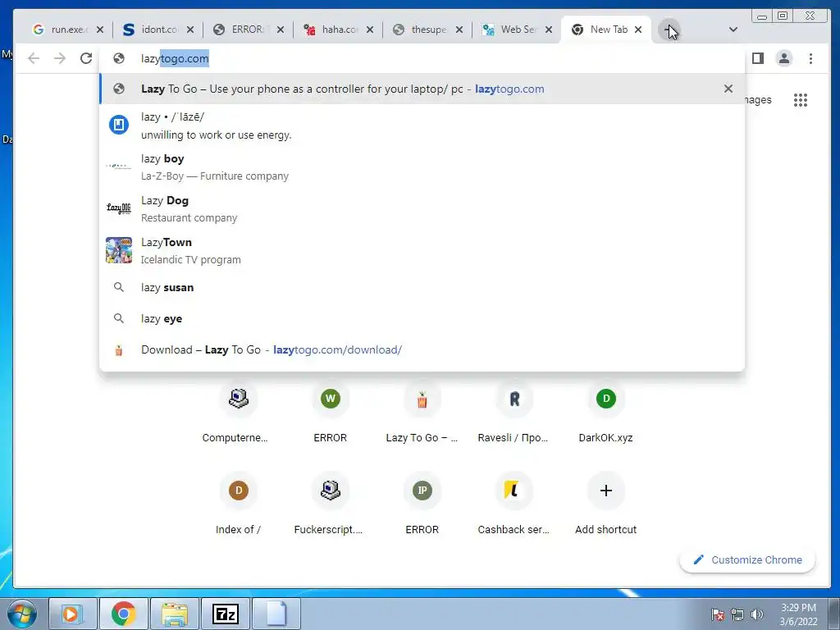
Task: Click Chrome taskbar icon
Action: (124, 614)
